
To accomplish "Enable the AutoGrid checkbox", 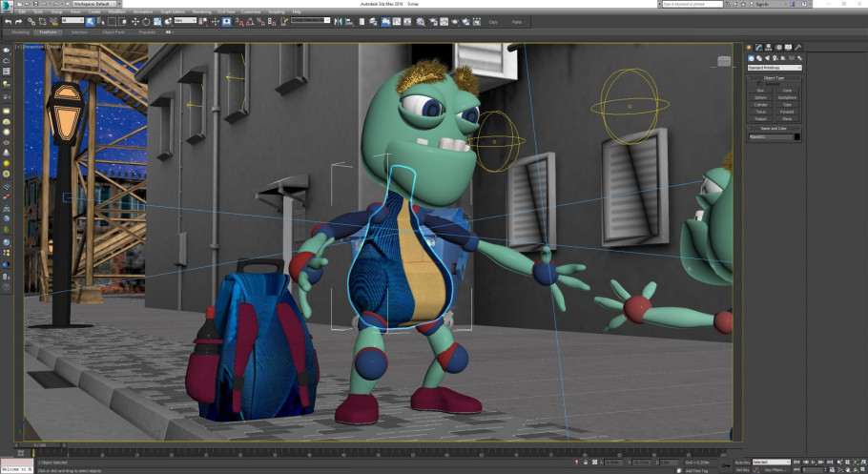I will point(760,84).
